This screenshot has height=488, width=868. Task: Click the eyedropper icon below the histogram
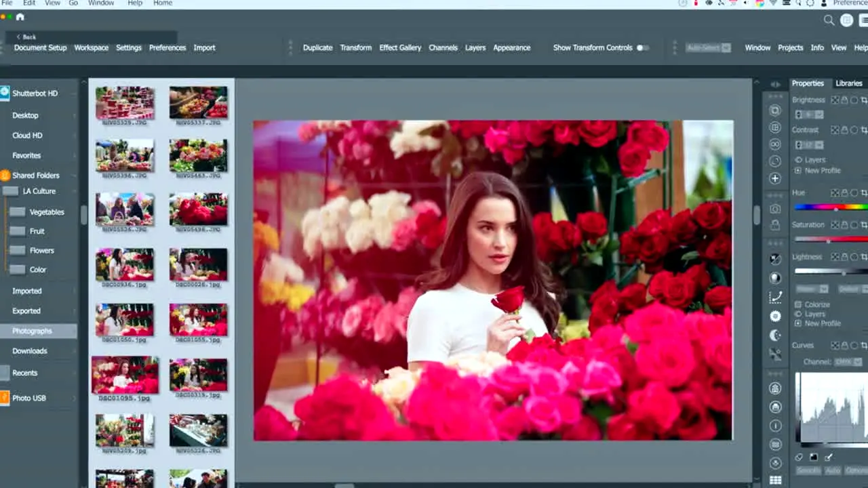click(x=829, y=457)
